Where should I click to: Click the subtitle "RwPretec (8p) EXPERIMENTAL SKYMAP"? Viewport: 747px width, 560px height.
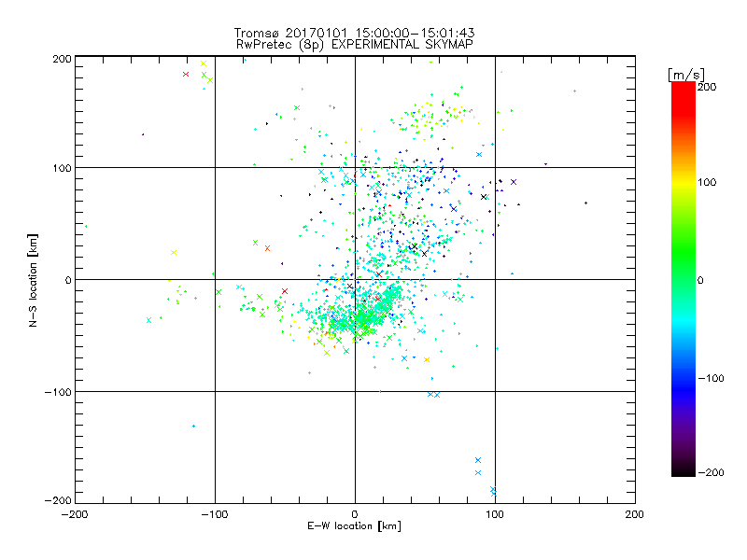pos(355,45)
